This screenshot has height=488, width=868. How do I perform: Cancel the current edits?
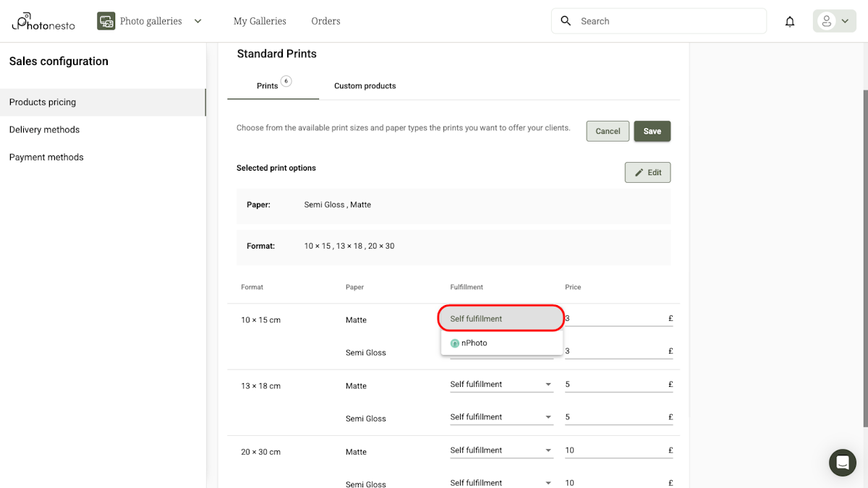click(x=607, y=131)
